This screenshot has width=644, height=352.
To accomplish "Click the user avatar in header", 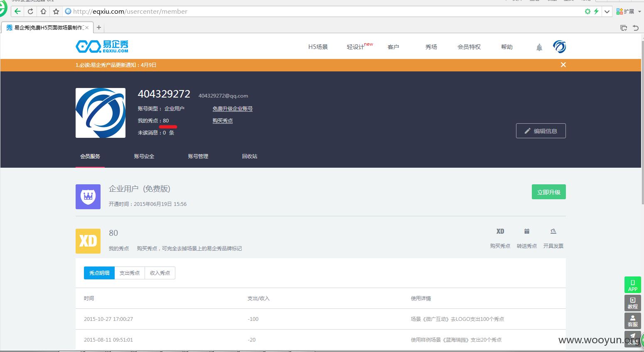I will pyautogui.click(x=559, y=46).
